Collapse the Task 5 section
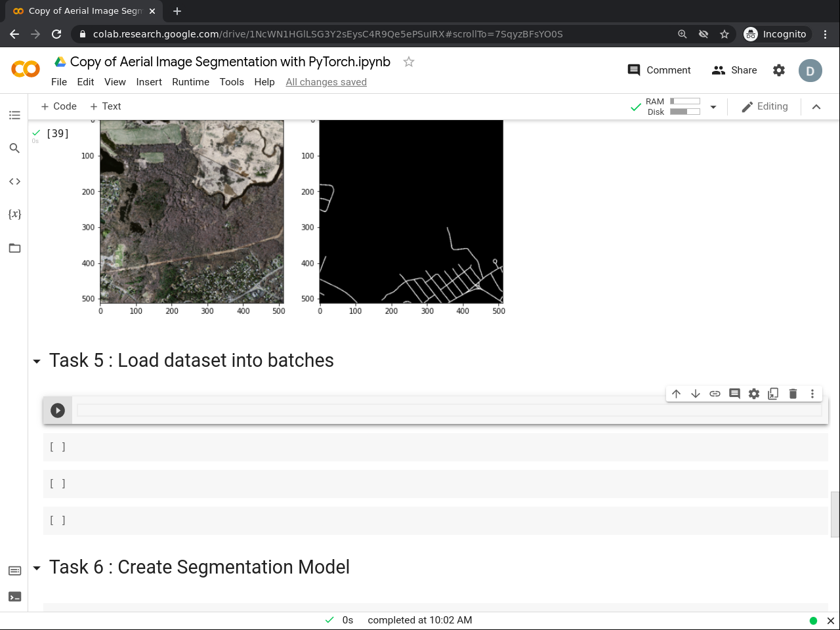 coord(37,361)
